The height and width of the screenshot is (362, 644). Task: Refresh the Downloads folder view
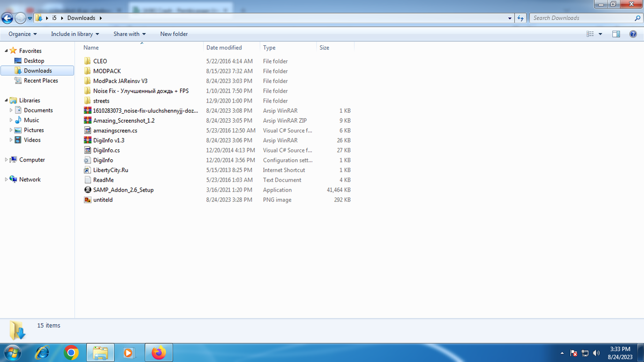(x=521, y=18)
